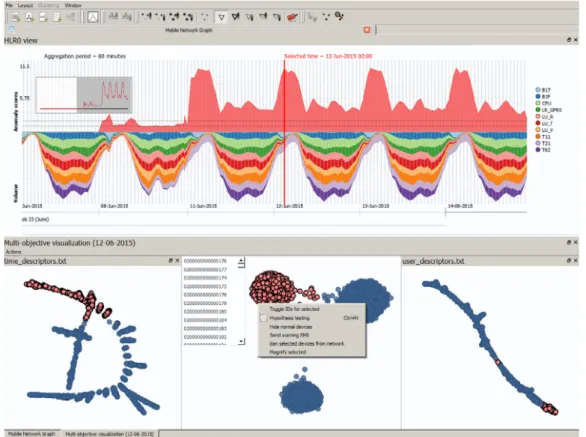The height and width of the screenshot is (437, 586).
Task: Select the highlighted triangle selection tool
Action: click(221, 17)
